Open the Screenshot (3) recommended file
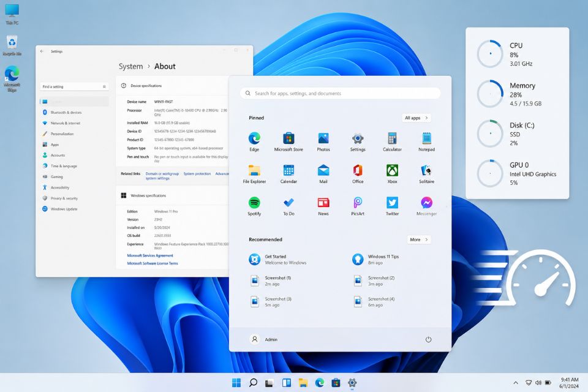 point(270,301)
